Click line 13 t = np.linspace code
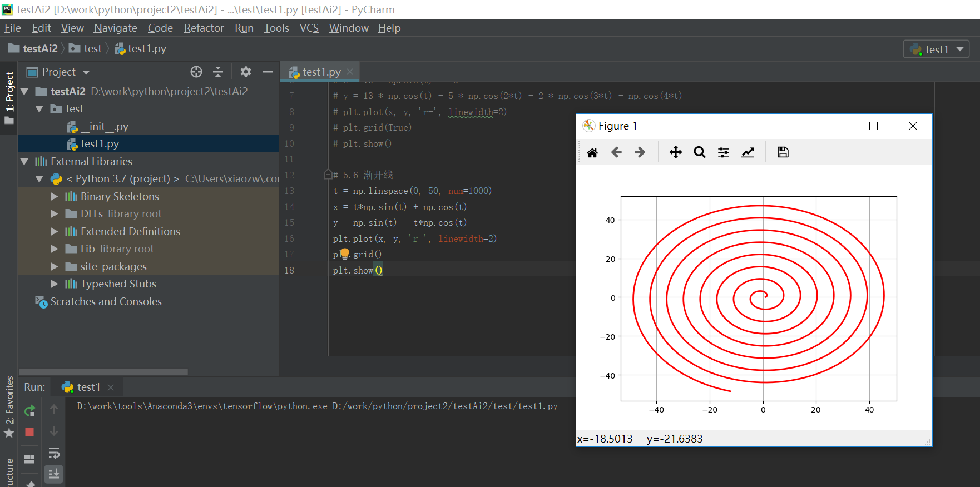Screen dimensions: 980x487 click(x=412, y=191)
